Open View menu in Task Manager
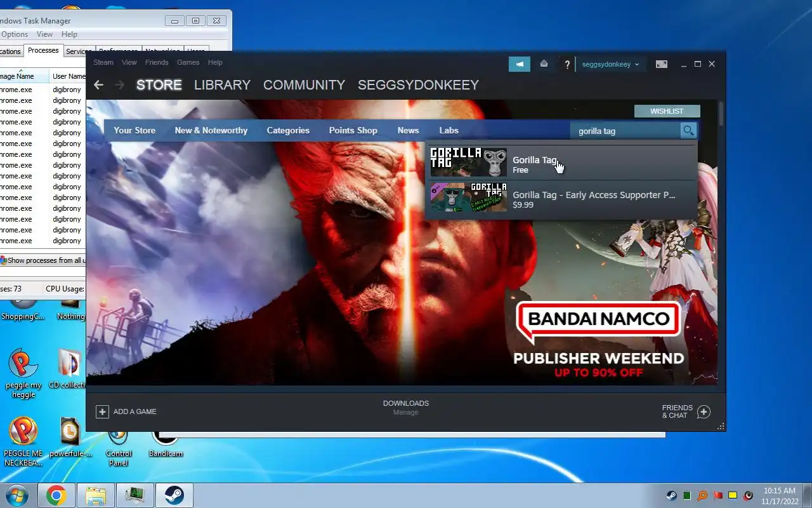This screenshot has height=508, width=812. pyautogui.click(x=44, y=34)
